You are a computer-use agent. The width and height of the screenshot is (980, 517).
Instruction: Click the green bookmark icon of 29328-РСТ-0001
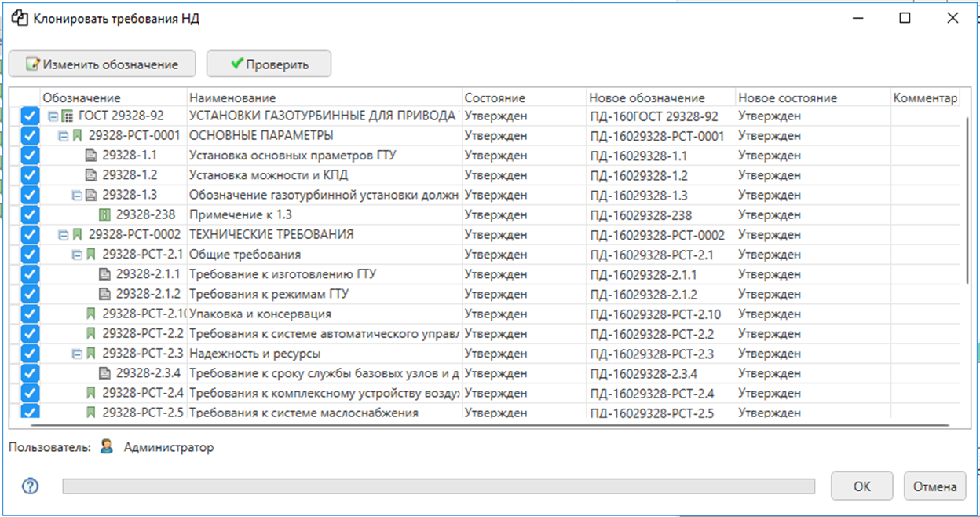coord(77,136)
